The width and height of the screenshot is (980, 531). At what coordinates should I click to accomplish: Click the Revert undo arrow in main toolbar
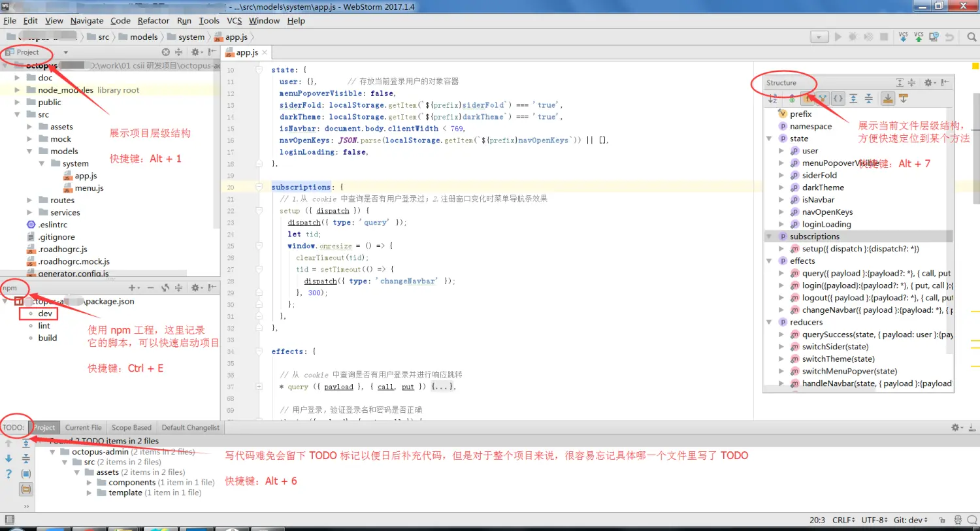[x=950, y=37]
